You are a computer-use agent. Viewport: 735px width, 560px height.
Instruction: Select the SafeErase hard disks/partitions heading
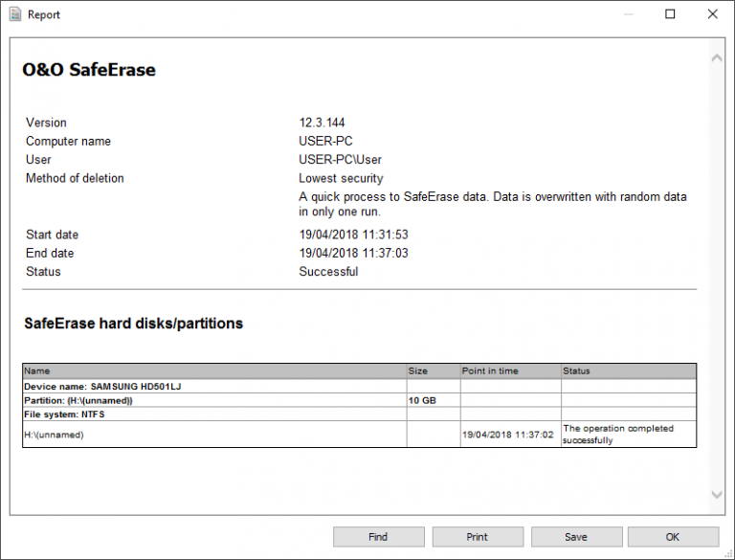coord(134,324)
